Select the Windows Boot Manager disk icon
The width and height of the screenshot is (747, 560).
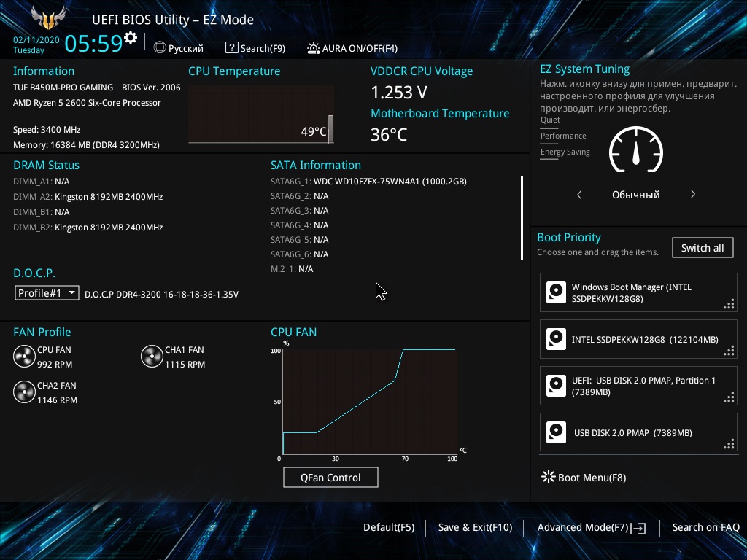[556, 292]
